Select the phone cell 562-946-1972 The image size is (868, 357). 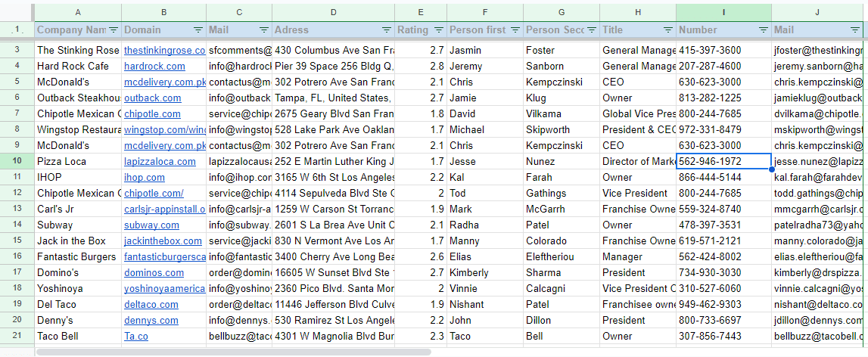(724, 162)
